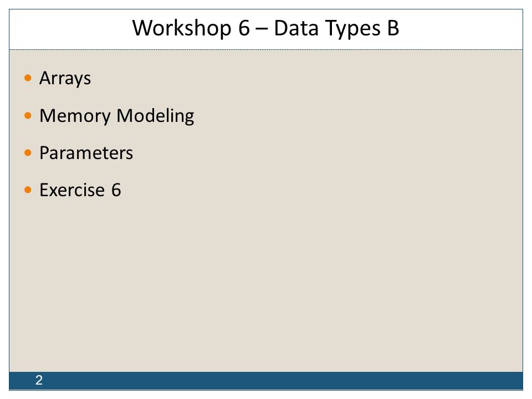Select the Memory Modeling bullet text

click(x=117, y=116)
